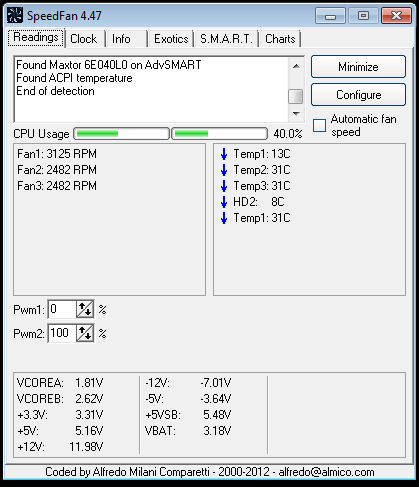This screenshot has width=419, height=487.
Task: Click the log scroll up arrow
Action: [x=296, y=66]
